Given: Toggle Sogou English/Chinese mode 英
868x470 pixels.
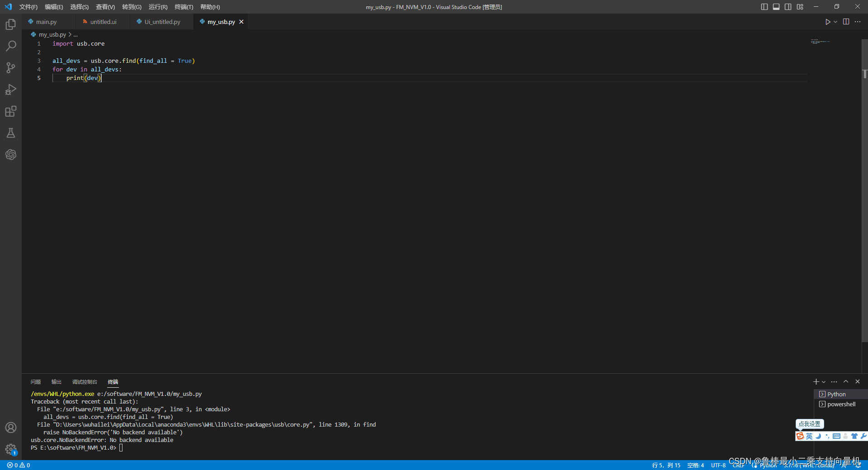Looking at the screenshot, I should (x=809, y=436).
